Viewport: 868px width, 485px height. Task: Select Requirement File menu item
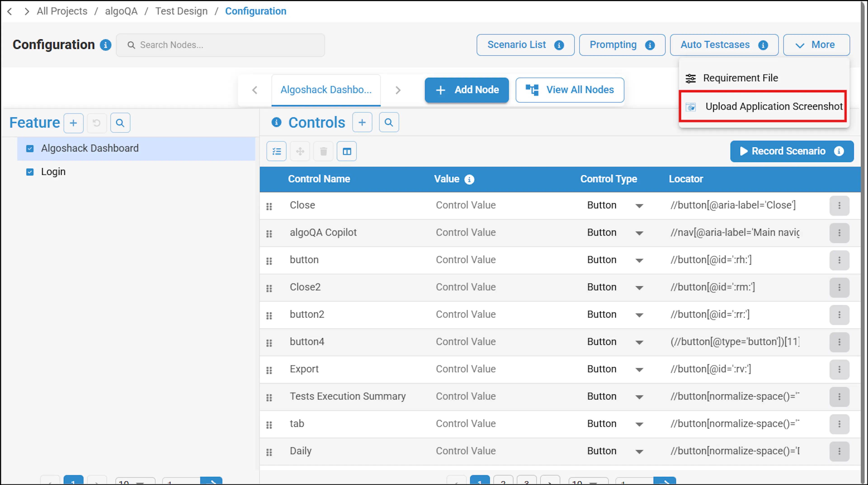(764, 78)
